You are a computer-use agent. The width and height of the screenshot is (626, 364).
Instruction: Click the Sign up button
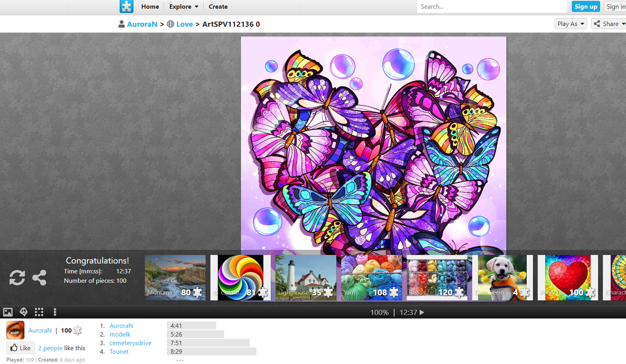click(586, 6)
